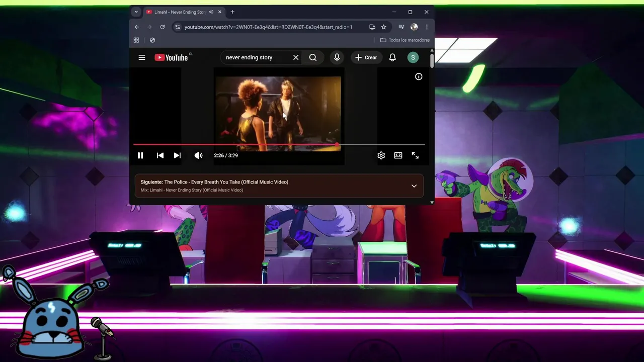This screenshot has height=362, width=644.
Task: Open YouTube notifications bell
Action: pyautogui.click(x=392, y=57)
